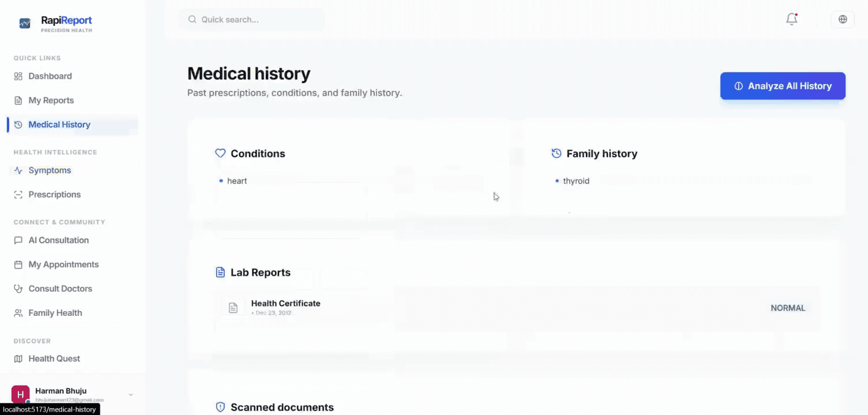Click the Medical History clock icon
868x415 pixels.
18,124
